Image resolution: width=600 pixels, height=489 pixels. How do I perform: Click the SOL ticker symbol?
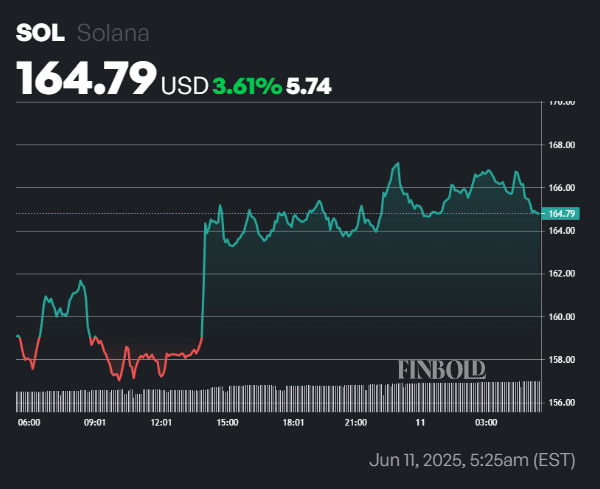tap(40, 33)
